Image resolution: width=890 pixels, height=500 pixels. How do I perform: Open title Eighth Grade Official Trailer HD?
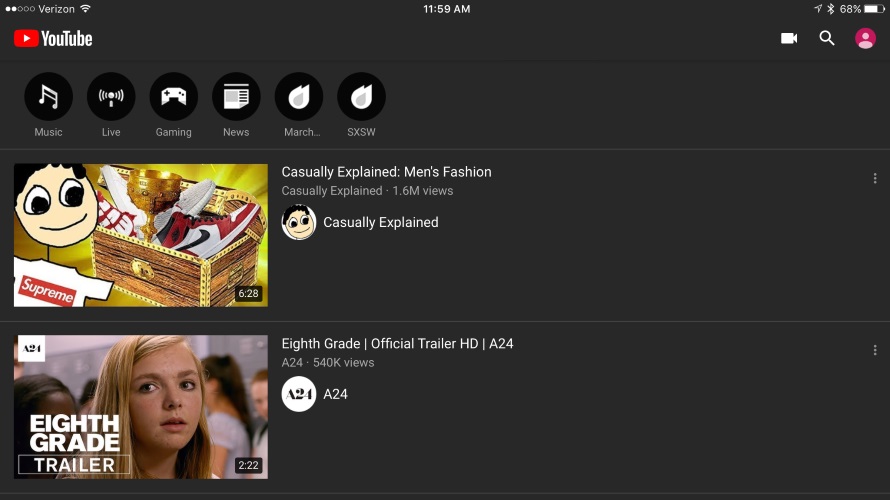coord(397,344)
